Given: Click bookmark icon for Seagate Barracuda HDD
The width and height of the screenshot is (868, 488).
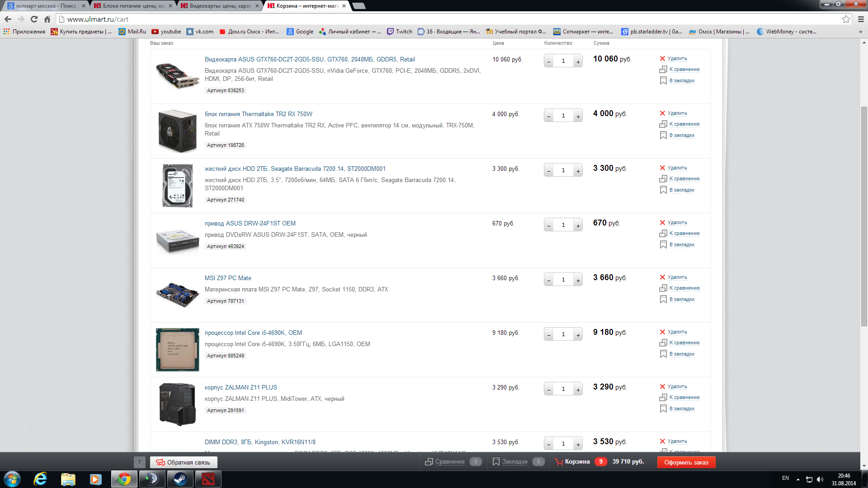Looking at the screenshot, I should click(x=663, y=190).
